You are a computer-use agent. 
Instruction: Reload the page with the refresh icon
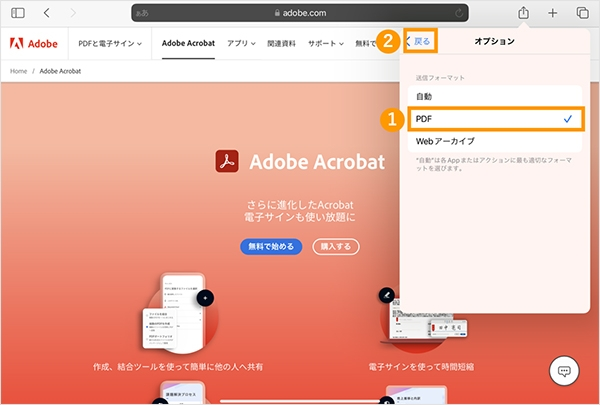(x=458, y=13)
